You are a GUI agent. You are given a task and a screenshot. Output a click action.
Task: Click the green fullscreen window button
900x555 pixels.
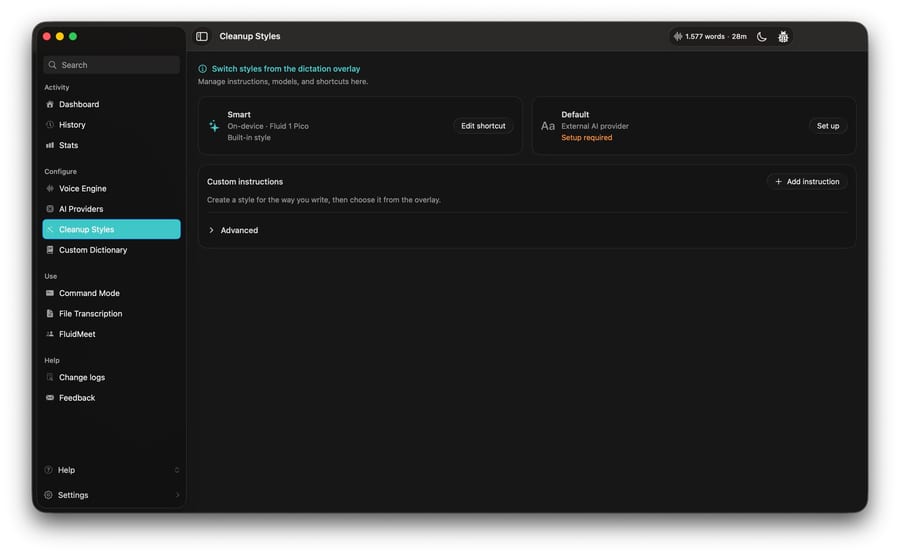(x=73, y=36)
